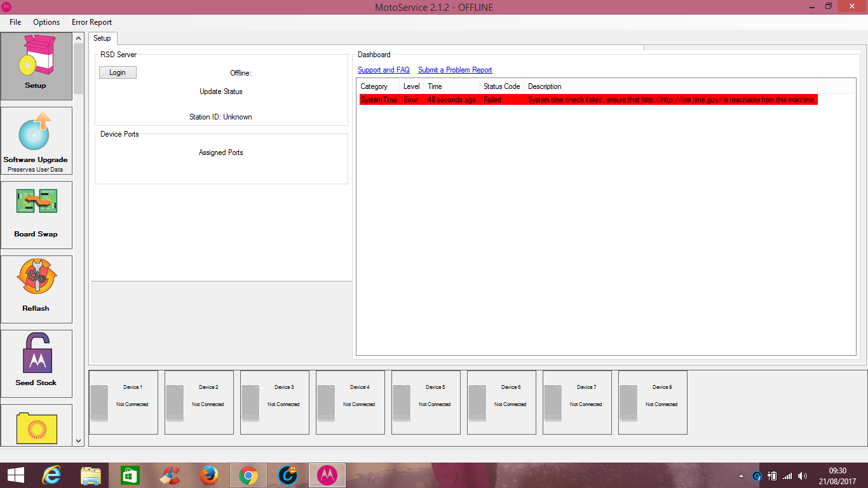This screenshot has height=488, width=868.
Task: Open the Options menu
Action: coord(46,22)
